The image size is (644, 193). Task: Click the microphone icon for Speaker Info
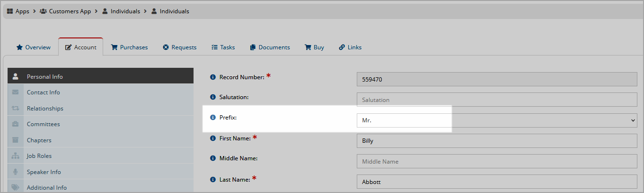[x=15, y=172]
